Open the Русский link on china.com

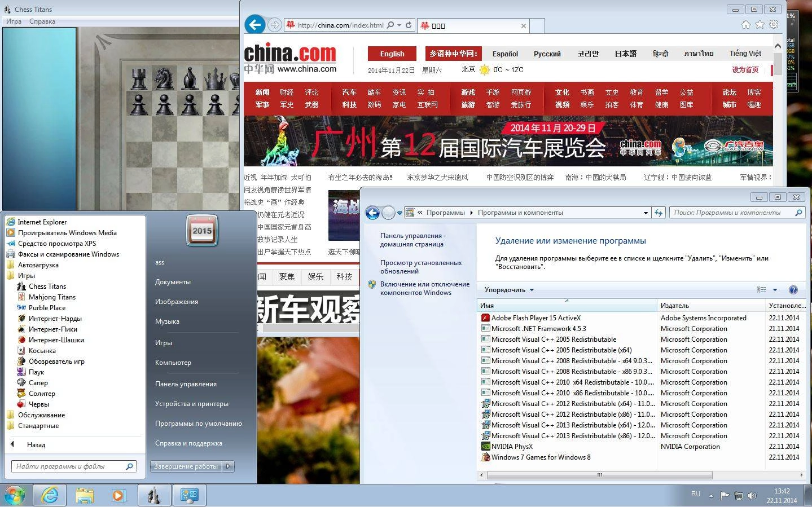[x=547, y=54]
